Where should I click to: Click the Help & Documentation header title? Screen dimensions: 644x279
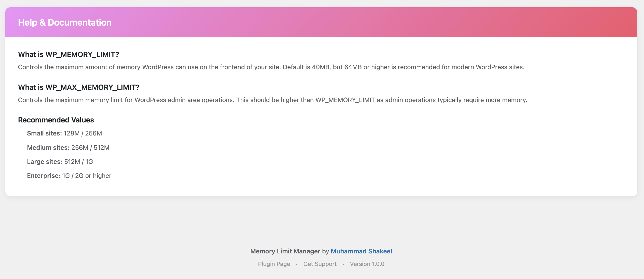(65, 23)
